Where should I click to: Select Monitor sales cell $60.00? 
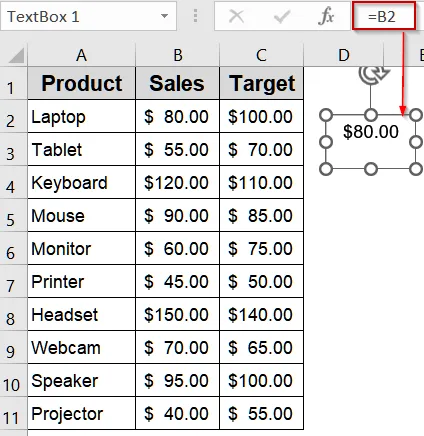point(178,248)
